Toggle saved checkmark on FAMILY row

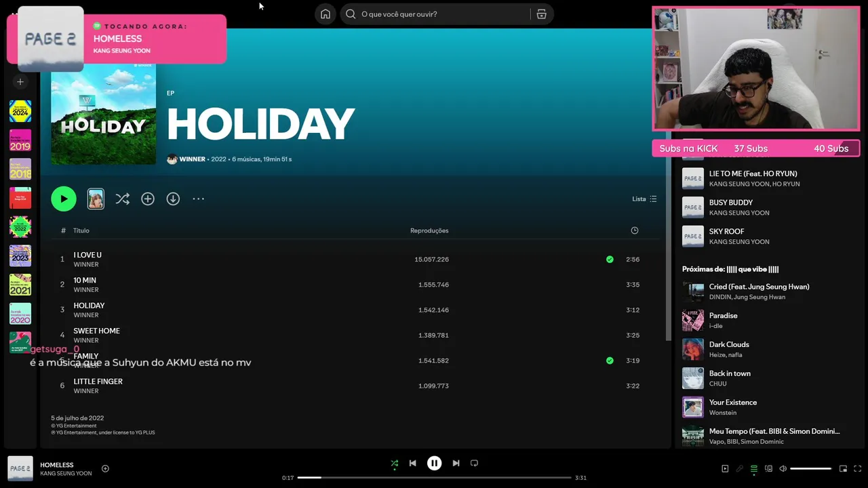(x=610, y=361)
